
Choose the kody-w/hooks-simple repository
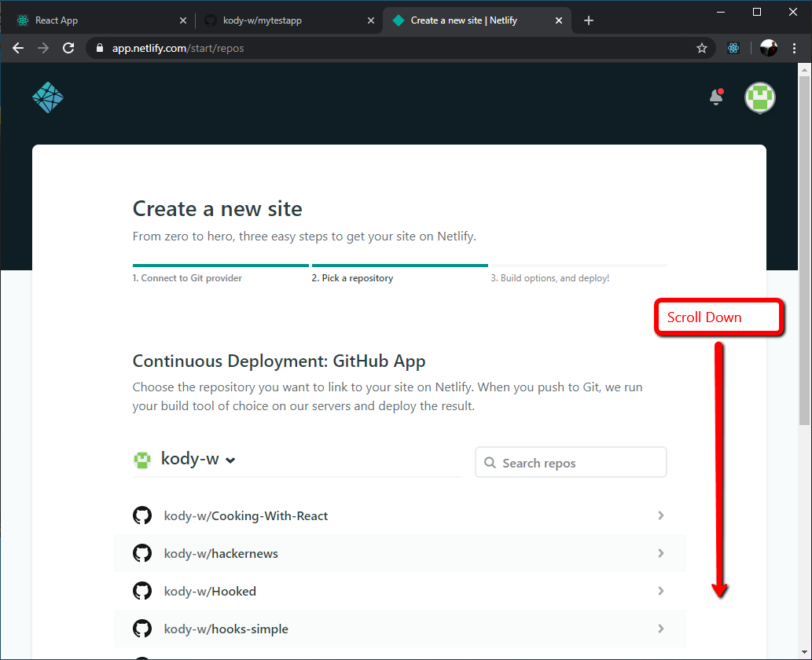(x=400, y=629)
